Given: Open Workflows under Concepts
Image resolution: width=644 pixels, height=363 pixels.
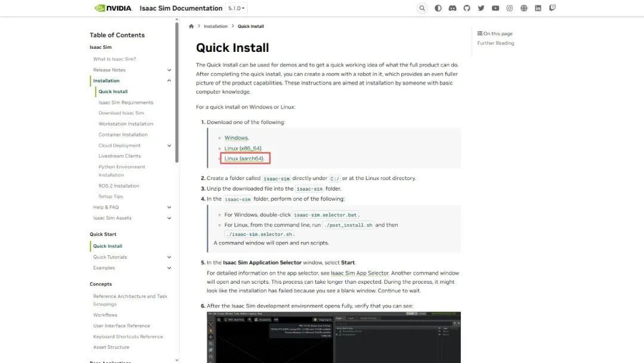Looking at the screenshot, I should (105, 315).
